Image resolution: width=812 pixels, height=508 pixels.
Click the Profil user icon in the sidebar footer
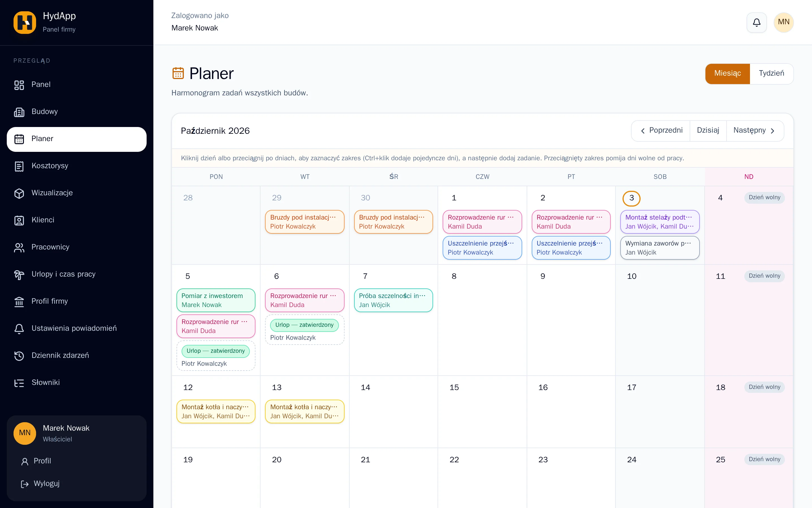pos(25,461)
